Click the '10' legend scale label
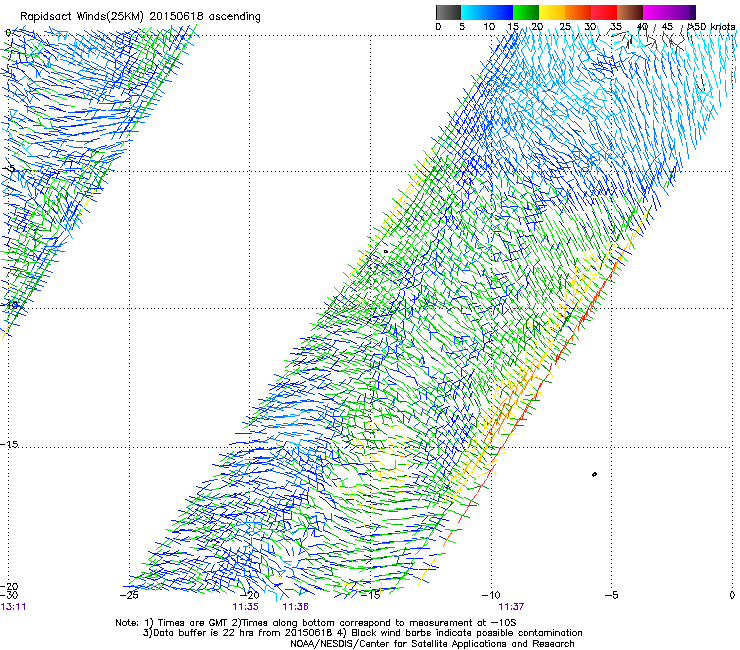This screenshot has width=740, height=650. (489, 27)
